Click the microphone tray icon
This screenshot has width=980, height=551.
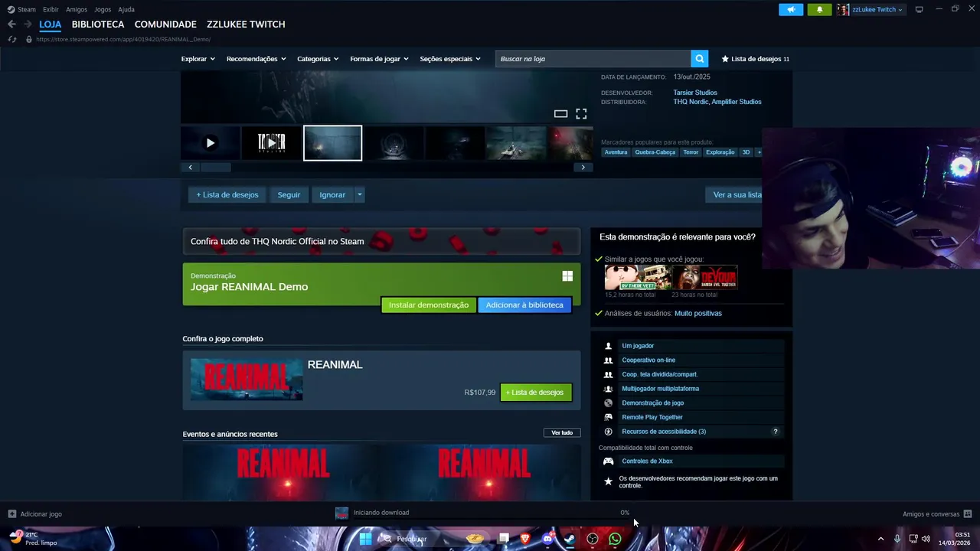pyautogui.click(x=897, y=539)
